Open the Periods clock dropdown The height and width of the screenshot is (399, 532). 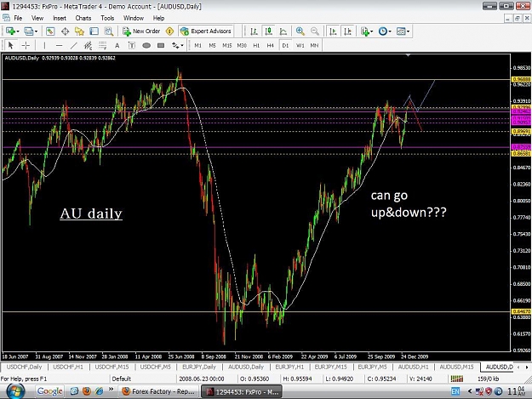pos(385,31)
